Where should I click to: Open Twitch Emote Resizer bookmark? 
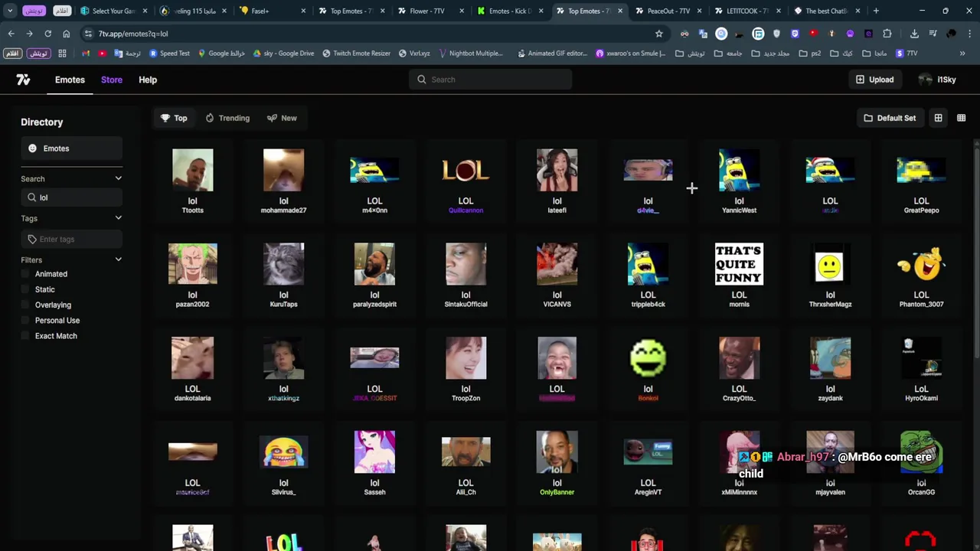[x=357, y=54]
